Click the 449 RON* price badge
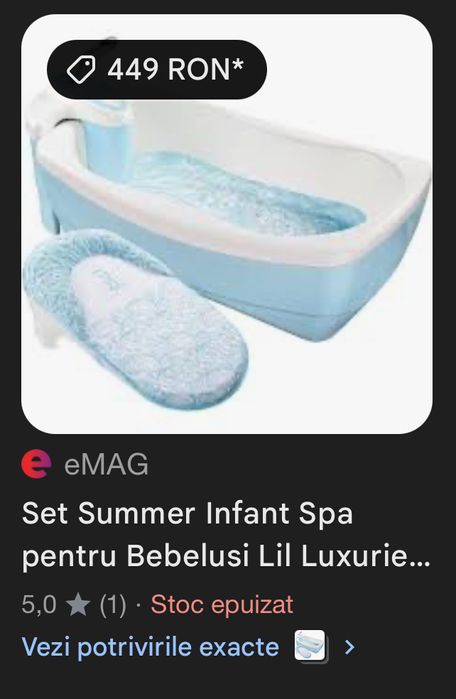 [x=157, y=70]
